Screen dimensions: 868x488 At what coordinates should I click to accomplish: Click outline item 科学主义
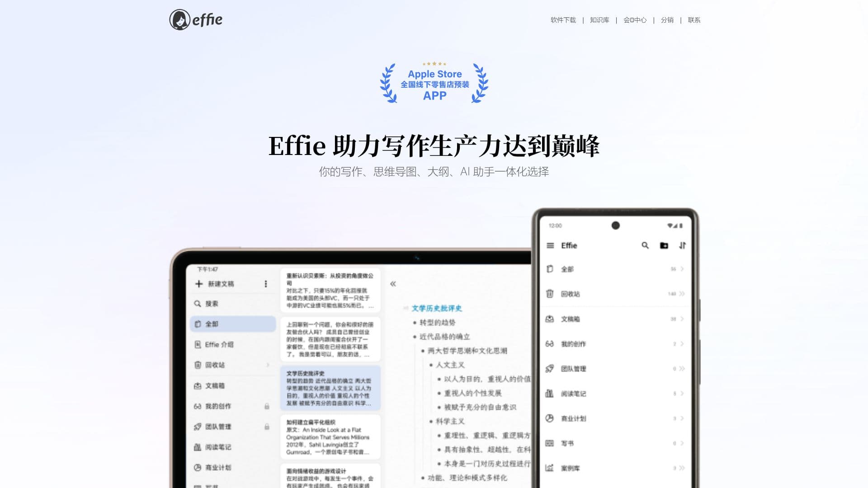(x=450, y=421)
